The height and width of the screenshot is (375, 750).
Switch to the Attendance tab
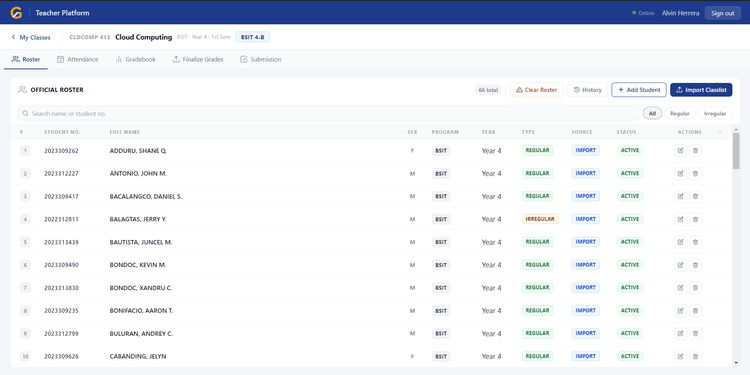tap(77, 59)
